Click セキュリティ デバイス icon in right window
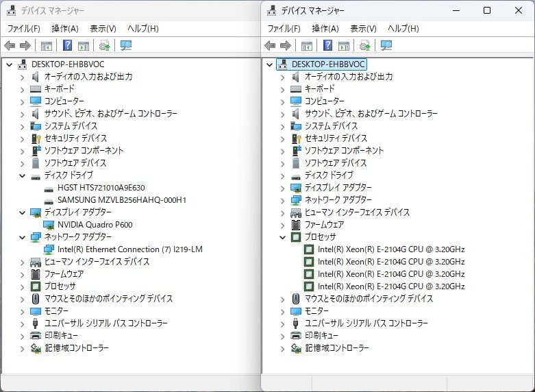The image size is (535, 392). (x=296, y=138)
